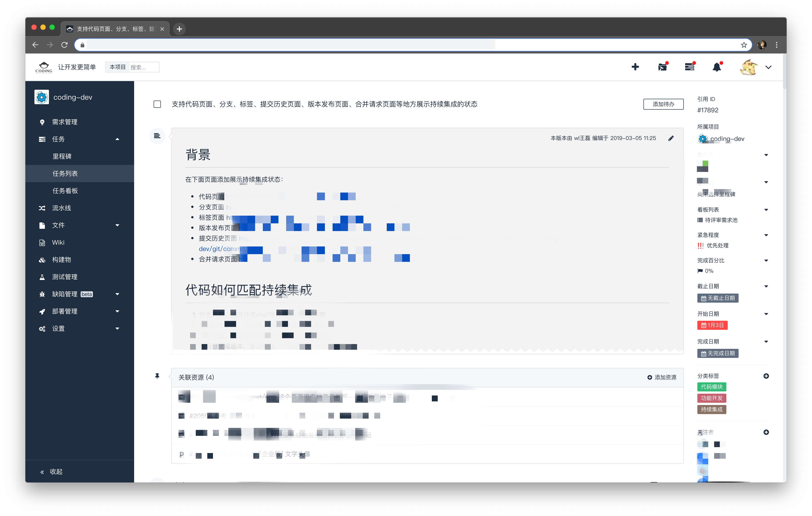This screenshot has width=812, height=516.
Task: Click the plus create icon in header
Action: 635,67
